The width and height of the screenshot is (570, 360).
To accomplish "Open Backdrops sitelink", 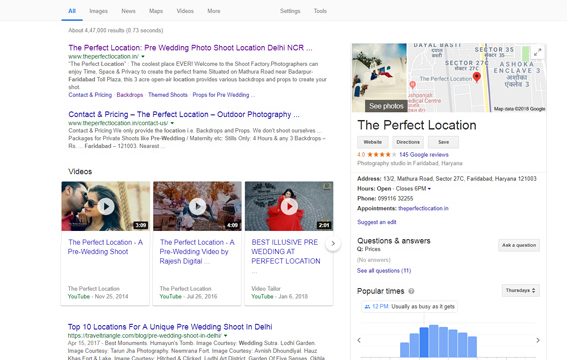I will click(130, 95).
